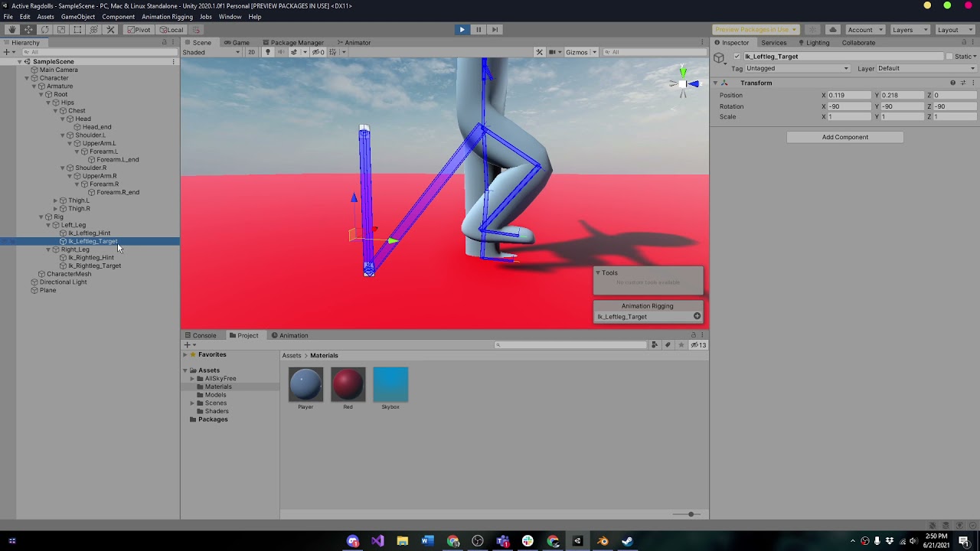Toggle Pivot handle position button

[x=139, y=30]
